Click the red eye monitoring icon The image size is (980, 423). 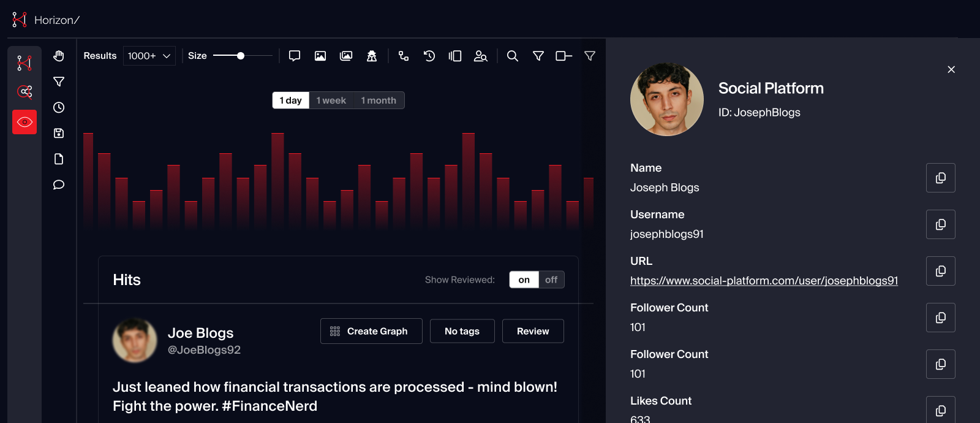coord(24,122)
